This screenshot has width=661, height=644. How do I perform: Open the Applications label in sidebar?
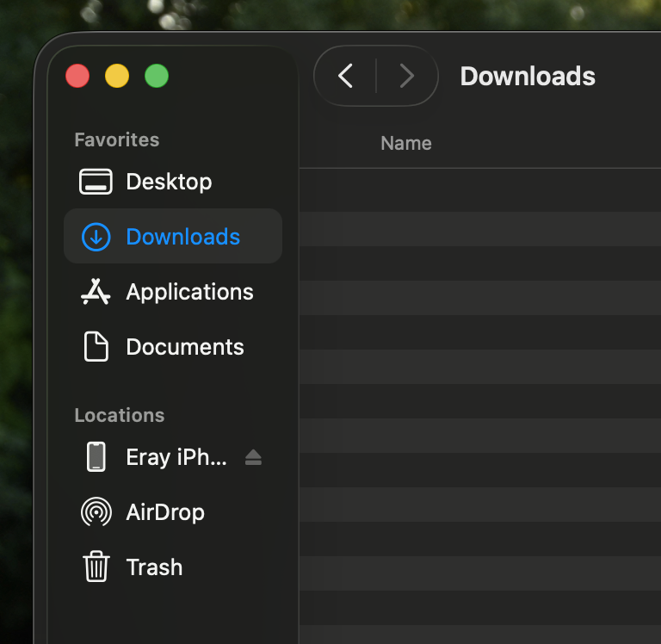(x=189, y=292)
